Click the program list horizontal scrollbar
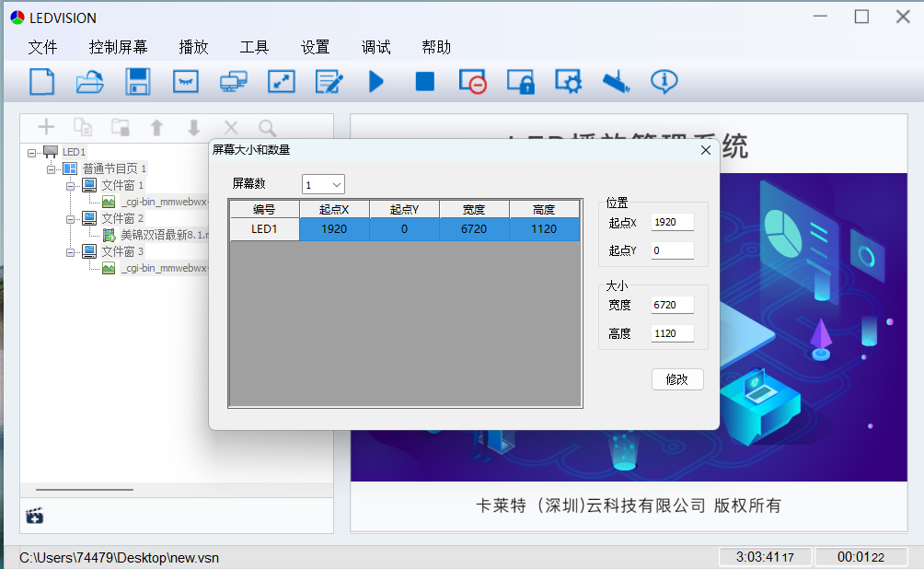 point(85,490)
